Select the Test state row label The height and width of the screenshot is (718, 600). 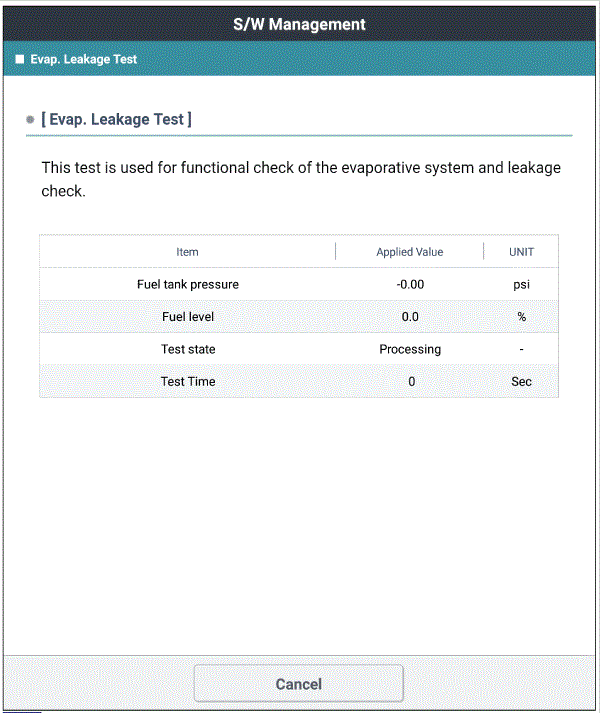click(x=188, y=349)
